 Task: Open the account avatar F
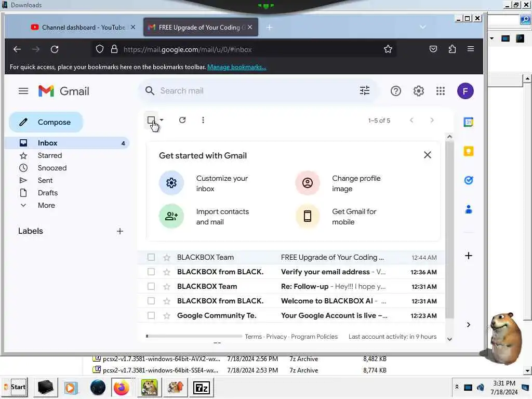[x=465, y=91]
